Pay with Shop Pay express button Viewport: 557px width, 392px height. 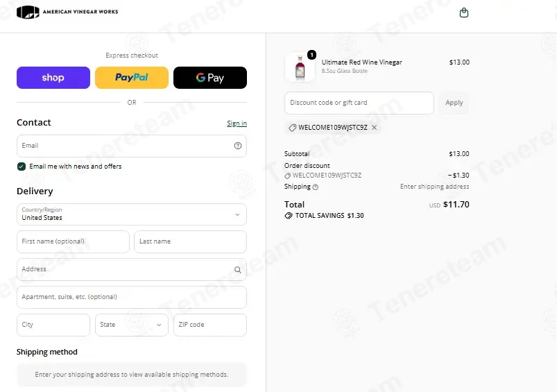[x=53, y=78]
